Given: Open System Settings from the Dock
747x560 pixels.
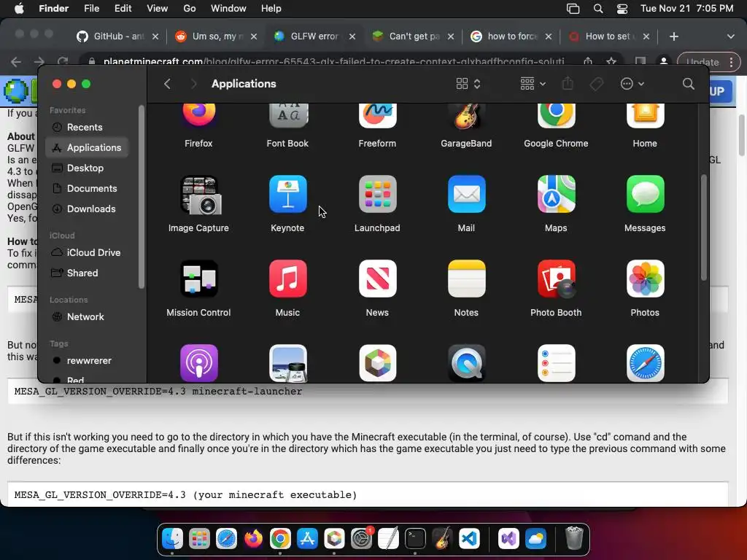Looking at the screenshot, I should pyautogui.click(x=362, y=539).
